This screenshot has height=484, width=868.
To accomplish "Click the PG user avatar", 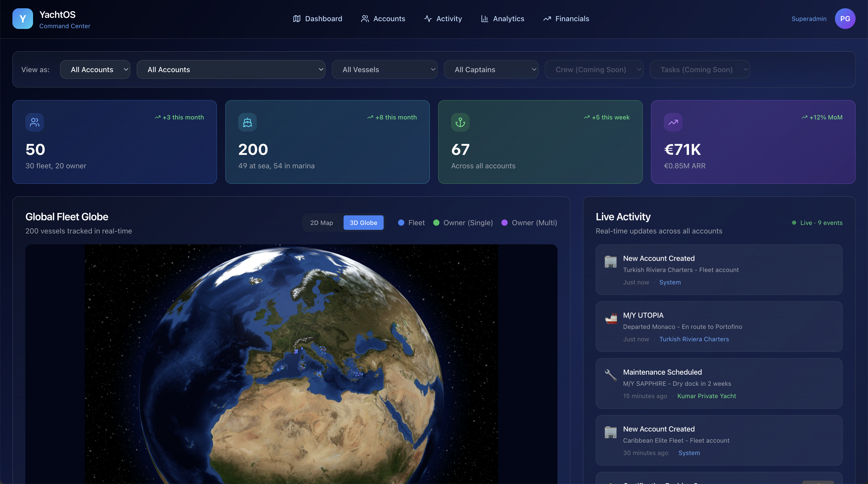I will [845, 19].
